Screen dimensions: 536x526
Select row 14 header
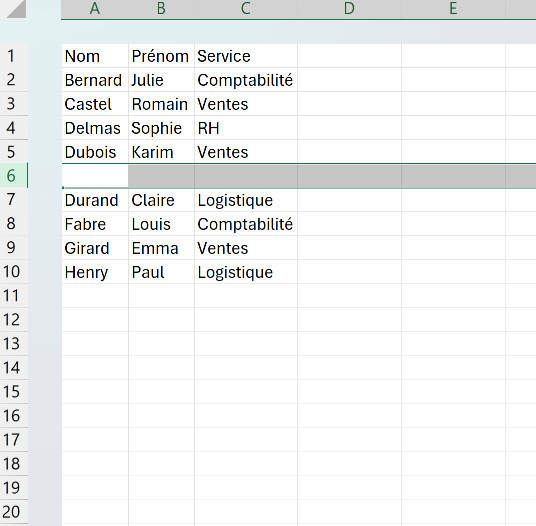(14, 368)
